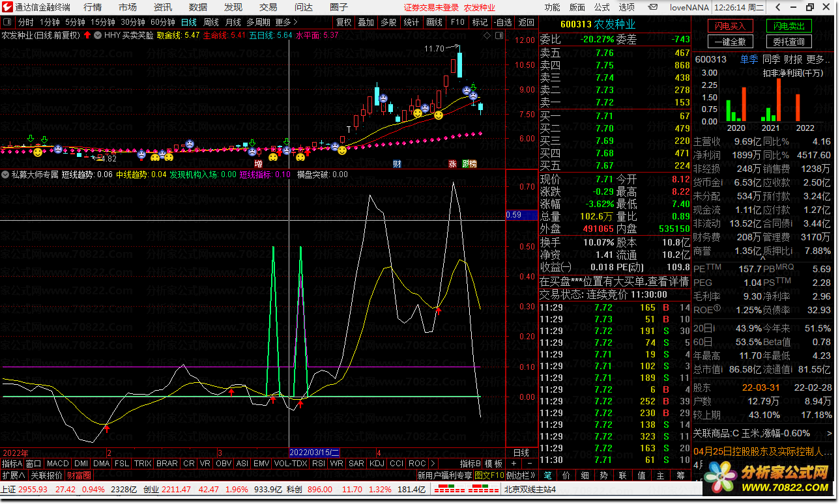This screenshot has height=504, width=840.
Task: Click -自选 to remove from watchlist
Action: [x=503, y=21]
